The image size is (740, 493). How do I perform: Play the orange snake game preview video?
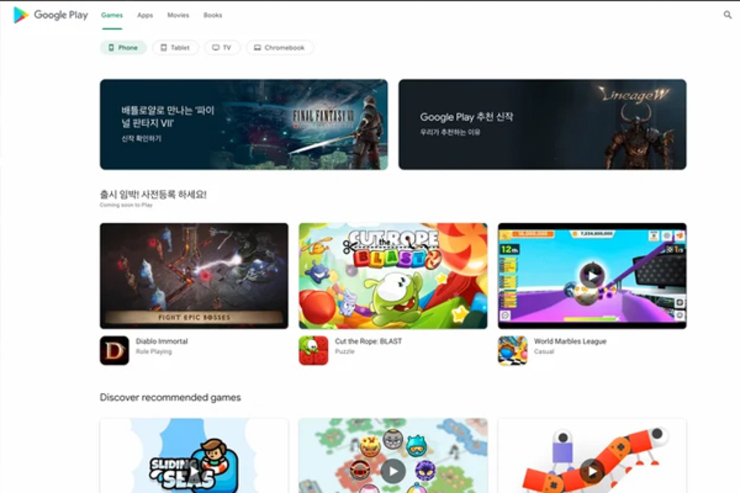click(x=592, y=471)
